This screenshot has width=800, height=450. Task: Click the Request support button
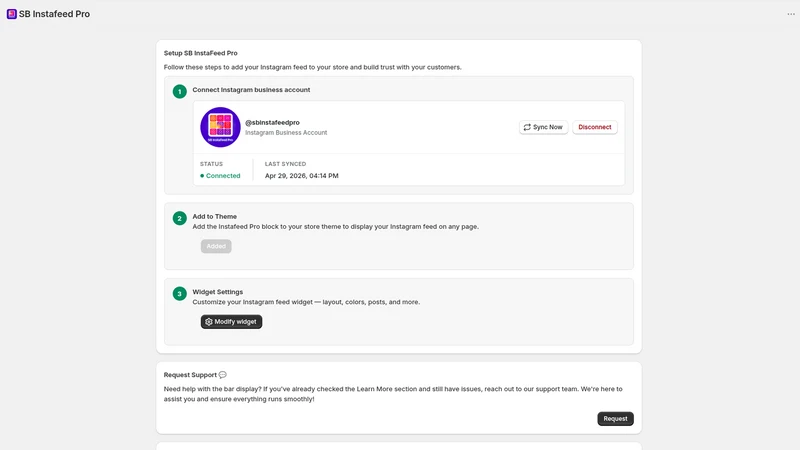pos(615,418)
